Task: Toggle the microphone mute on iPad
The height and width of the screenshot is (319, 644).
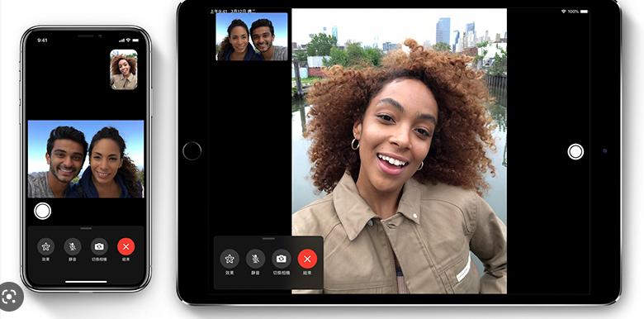Action: (x=255, y=259)
